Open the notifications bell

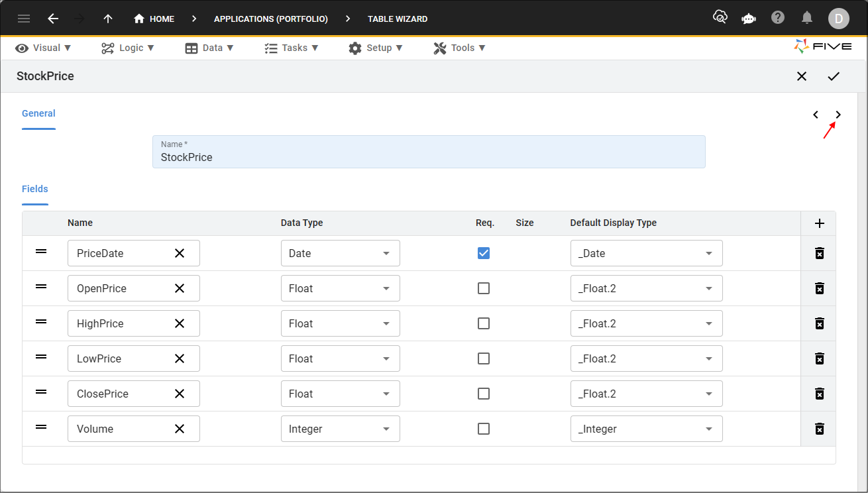(x=807, y=18)
